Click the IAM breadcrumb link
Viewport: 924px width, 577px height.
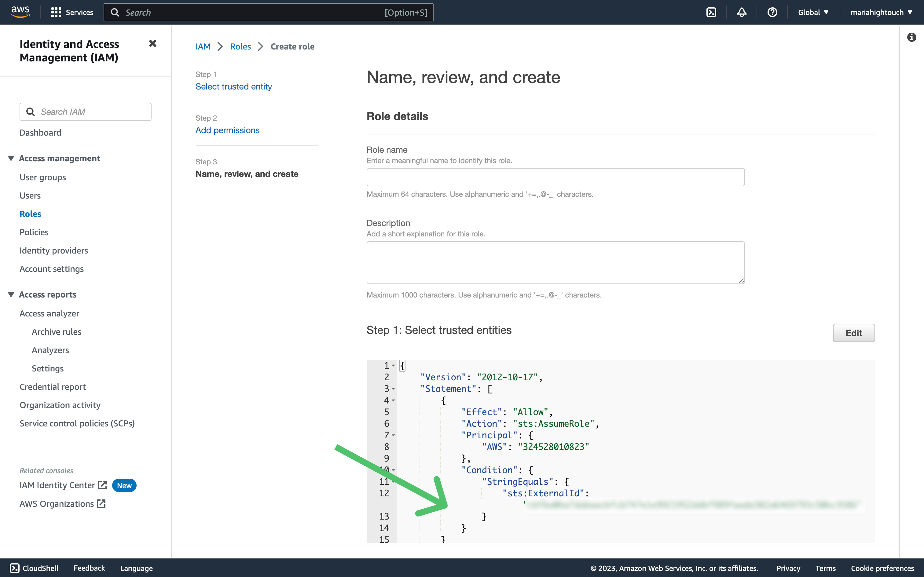coord(203,46)
